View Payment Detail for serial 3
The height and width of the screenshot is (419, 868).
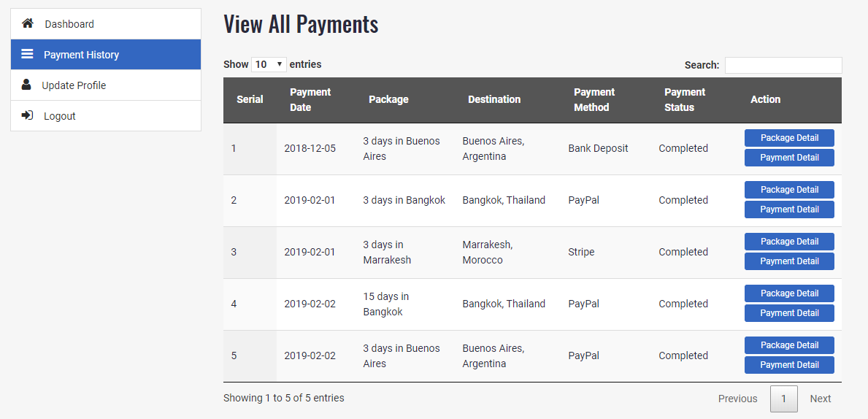pyautogui.click(x=789, y=261)
